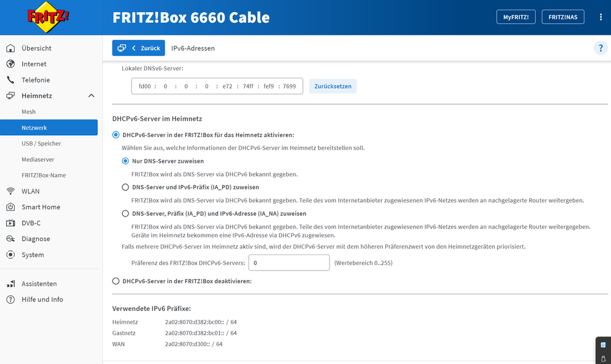Click the top icon in bottom-right corner widget
The height and width of the screenshot is (364, 611).
coord(603,345)
